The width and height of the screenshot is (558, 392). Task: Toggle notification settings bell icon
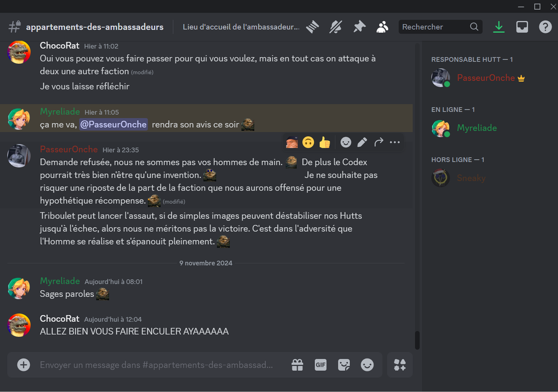tap(336, 27)
